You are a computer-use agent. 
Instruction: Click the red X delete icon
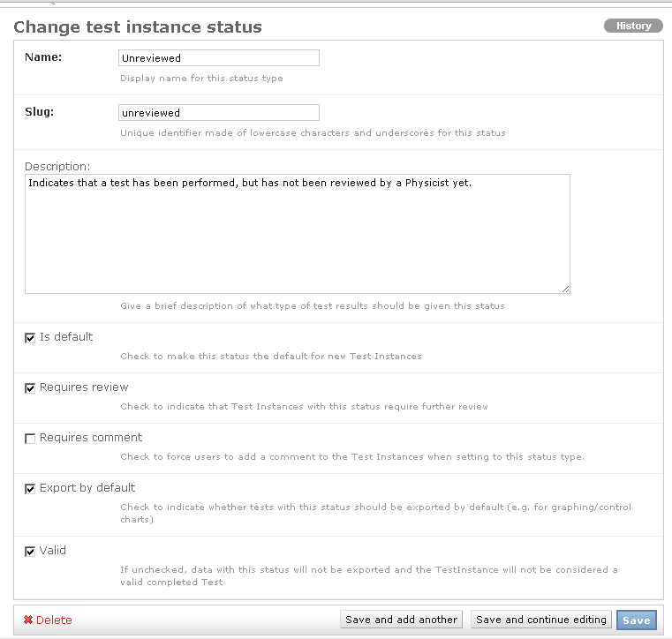click(x=28, y=620)
